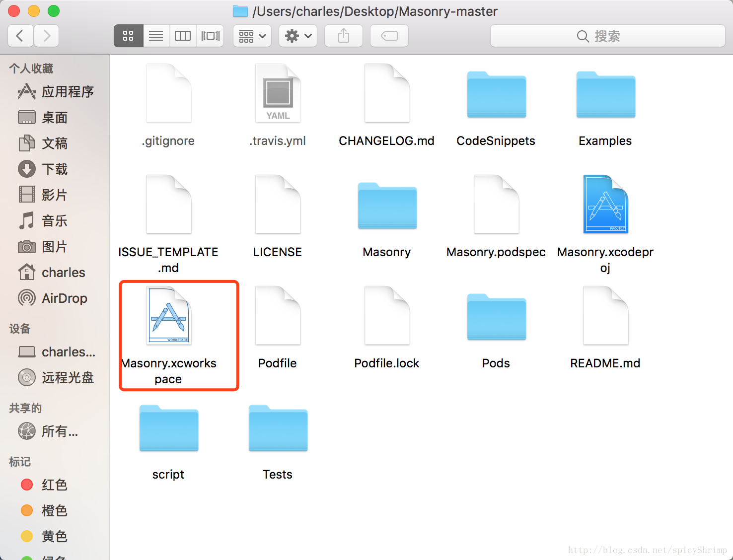Select the 红色 red tag
The height and width of the screenshot is (560, 733).
click(x=56, y=485)
